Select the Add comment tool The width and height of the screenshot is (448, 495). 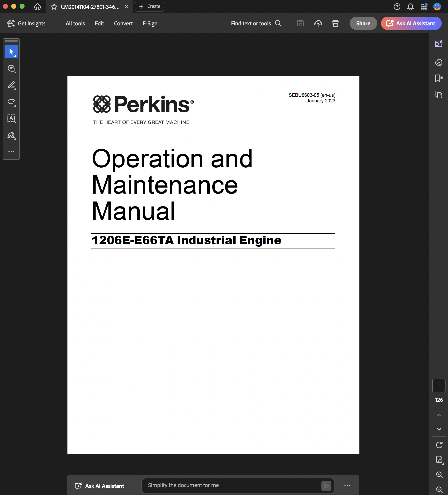tap(11, 68)
